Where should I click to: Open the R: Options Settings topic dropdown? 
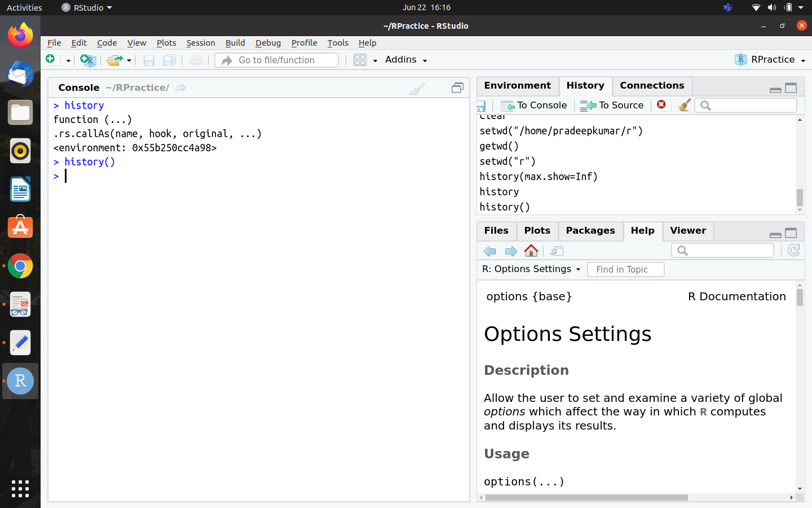click(x=531, y=269)
